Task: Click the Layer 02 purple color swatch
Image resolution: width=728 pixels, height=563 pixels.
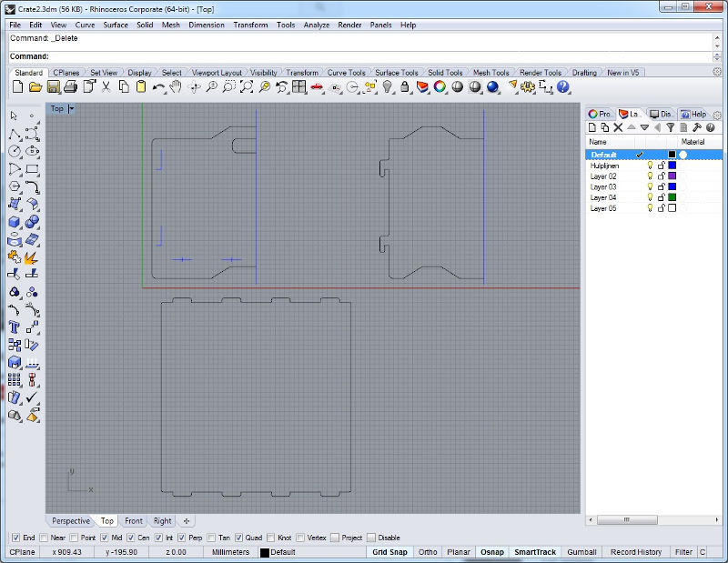Action: 672,176
